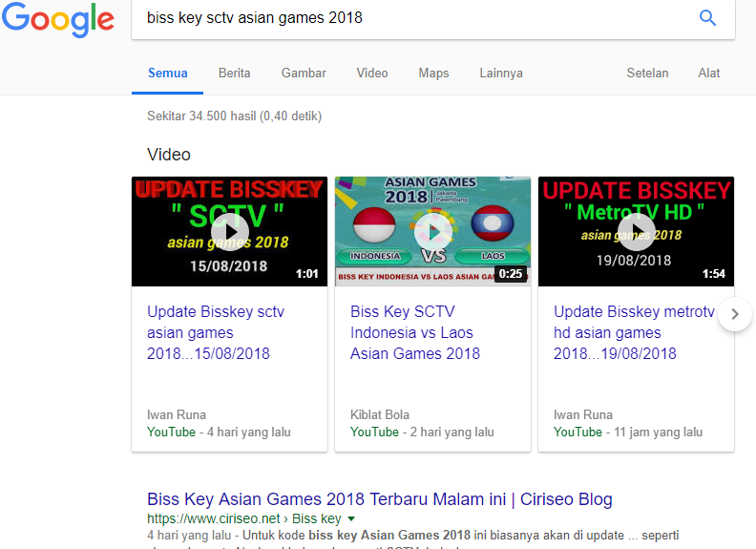Click the blue search magnifier icon
Viewport: 756px width, 549px height.
(x=707, y=18)
